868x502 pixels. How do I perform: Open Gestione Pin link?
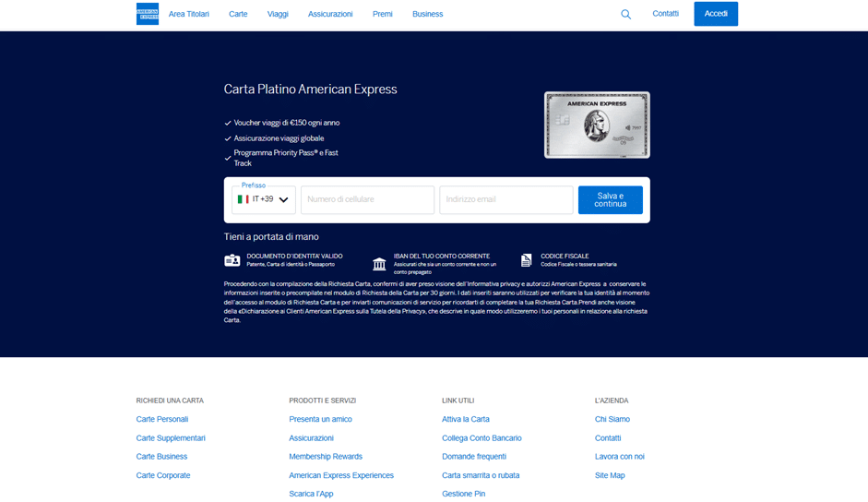coord(463,494)
